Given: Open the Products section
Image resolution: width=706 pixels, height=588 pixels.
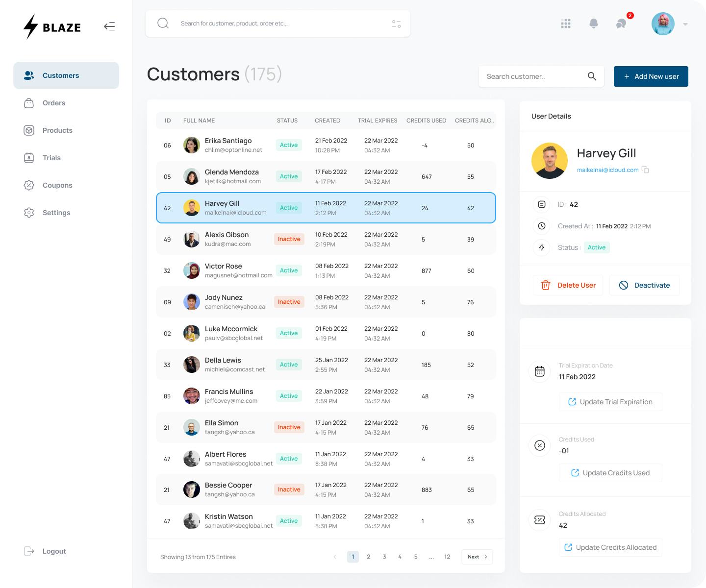Looking at the screenshot, I should (57, 130).
